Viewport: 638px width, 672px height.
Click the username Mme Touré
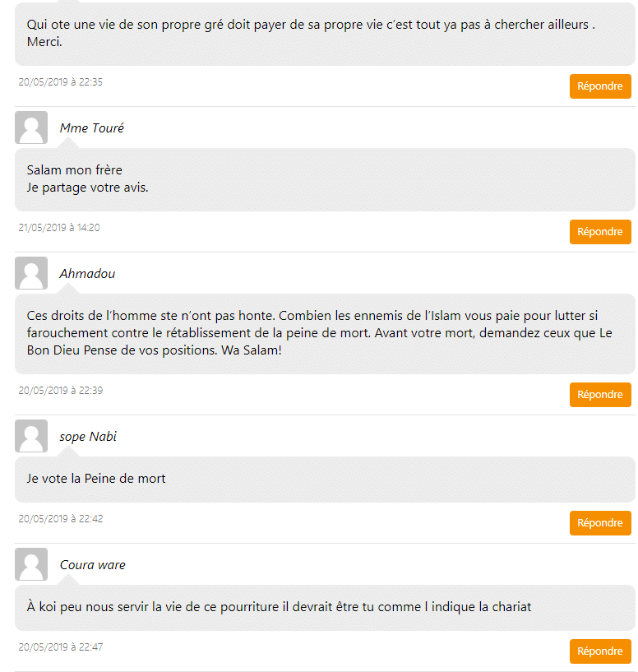click(x=92, y=128)
